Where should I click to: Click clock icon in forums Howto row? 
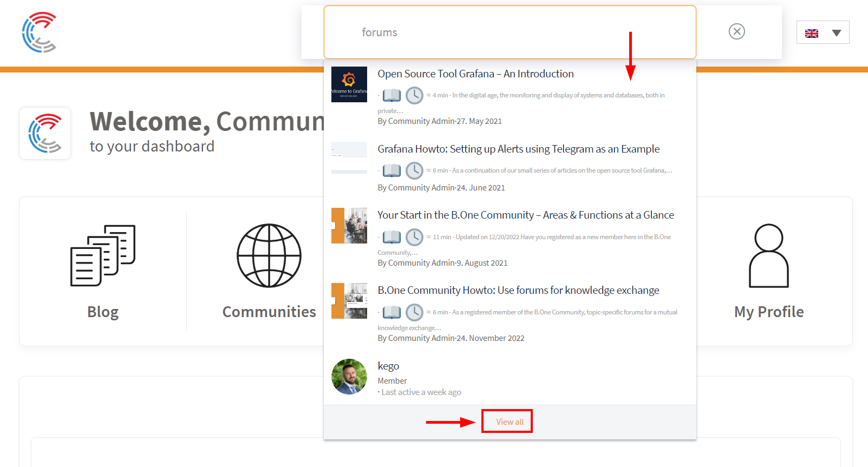414,312
